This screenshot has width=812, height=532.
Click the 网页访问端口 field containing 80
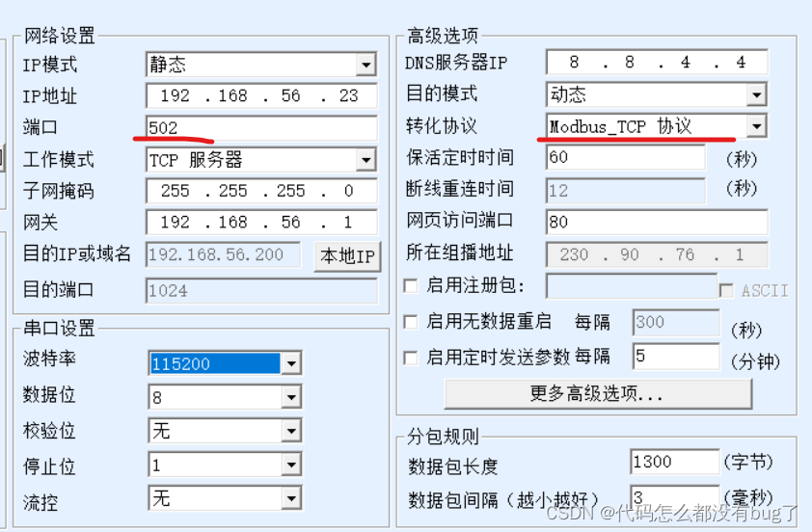pos(657,222)
